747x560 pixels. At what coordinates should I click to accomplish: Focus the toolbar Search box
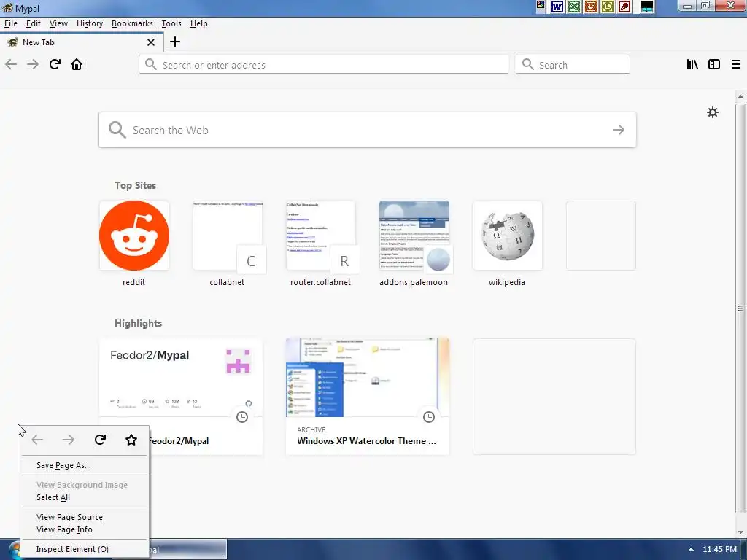click(573, 64)
